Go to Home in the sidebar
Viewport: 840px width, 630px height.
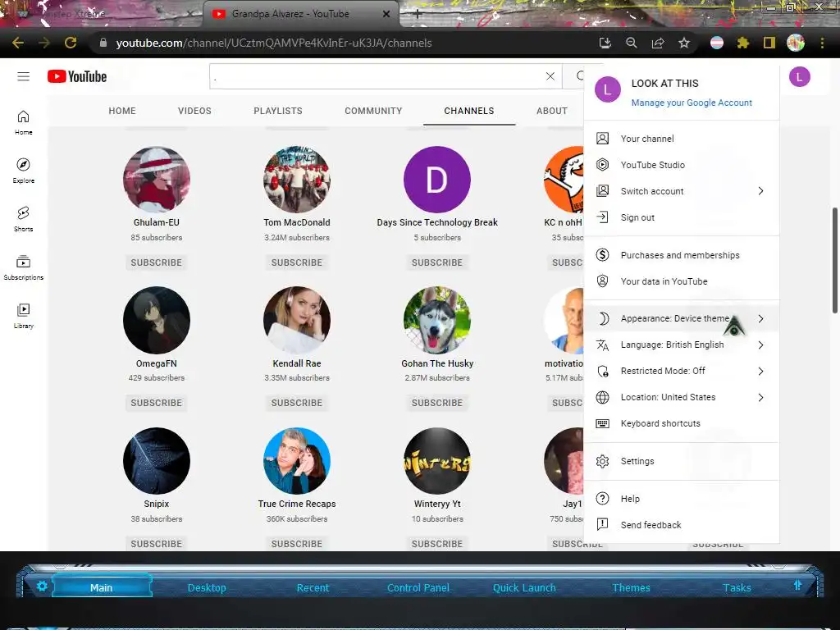[x=23, y=123]
